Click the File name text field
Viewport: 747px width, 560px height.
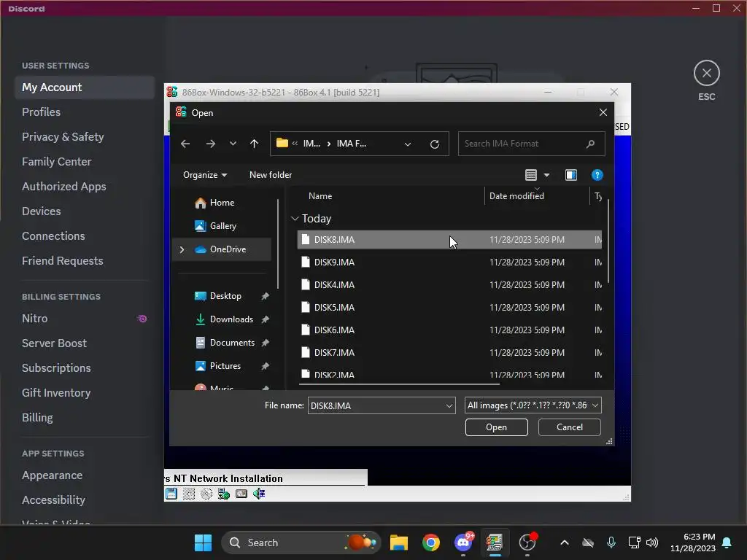[376, 405]
